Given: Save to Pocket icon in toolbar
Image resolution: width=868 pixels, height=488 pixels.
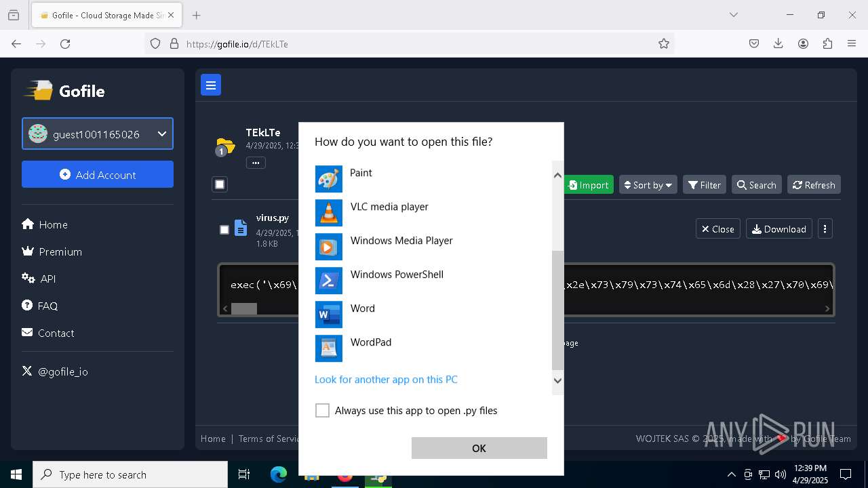Looking at the screenshot, I should [754, 43].
